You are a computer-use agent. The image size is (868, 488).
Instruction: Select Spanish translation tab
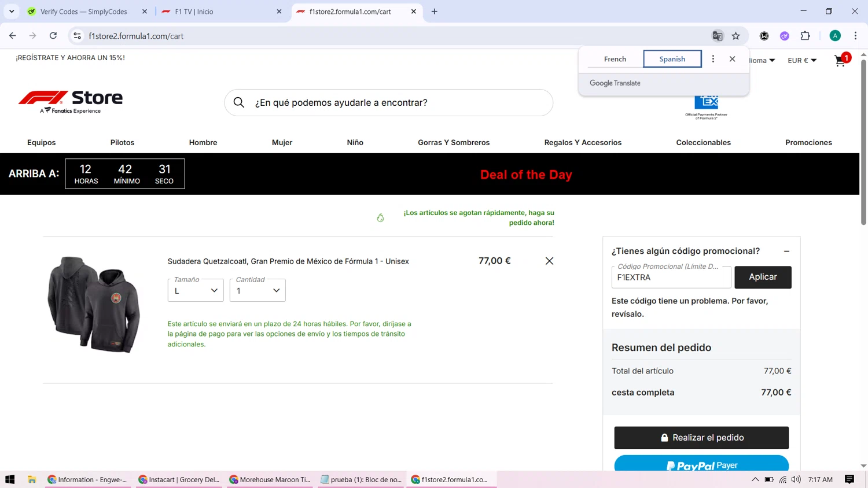point(672,59)
